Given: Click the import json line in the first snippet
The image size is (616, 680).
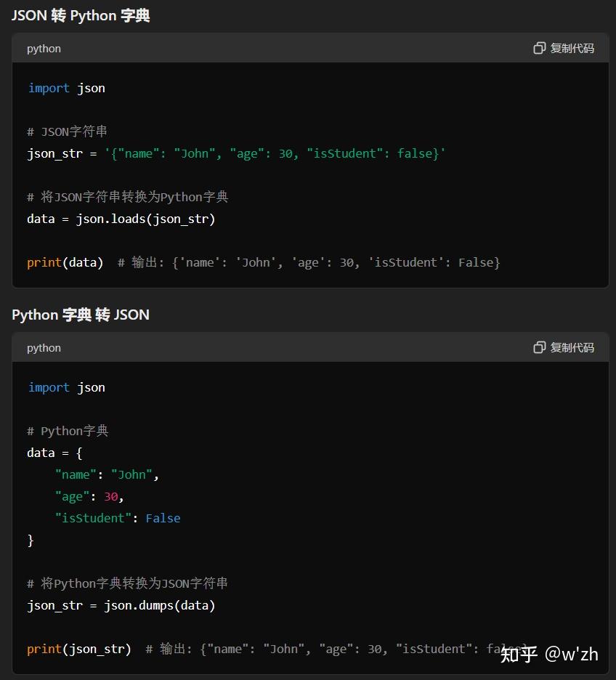Looking at the screenshot, I should 66,87.
